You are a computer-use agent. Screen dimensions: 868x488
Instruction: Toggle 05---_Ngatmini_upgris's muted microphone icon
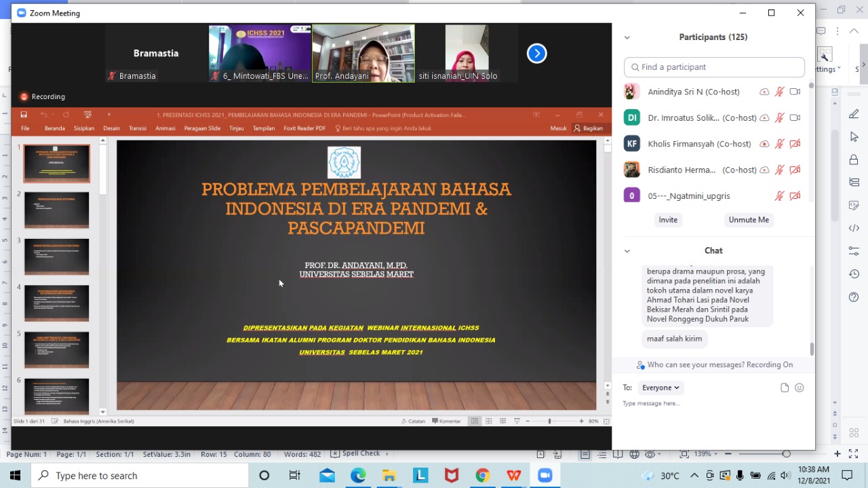[780, 196]
